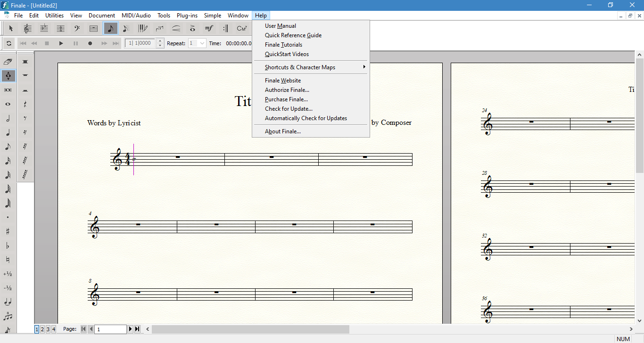The height and width of the screenshot is (343, 644).
Task: Open the File menu
Action: click(18, 16)
